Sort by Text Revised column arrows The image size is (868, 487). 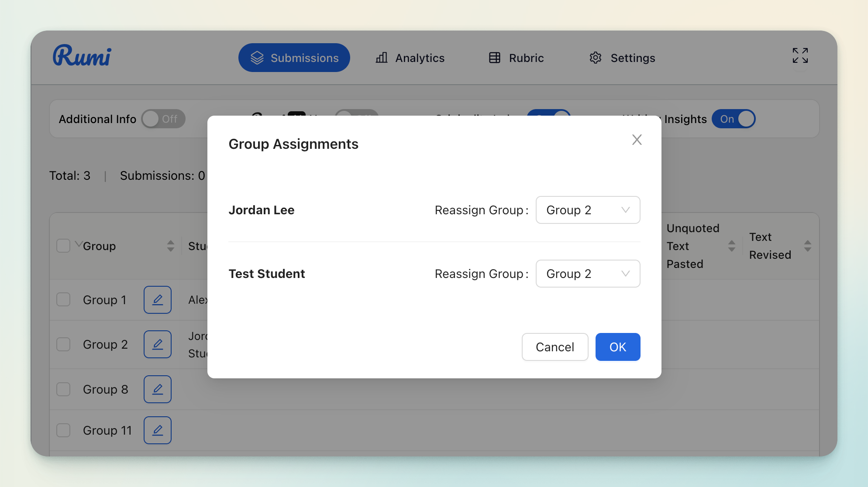click(807, 246)
